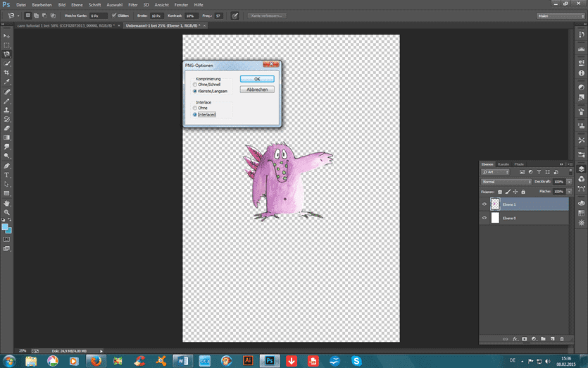The width and height of the screenshot is (588, 368).
Task: Click background color swatch
Action: click(x=9, y=231)
